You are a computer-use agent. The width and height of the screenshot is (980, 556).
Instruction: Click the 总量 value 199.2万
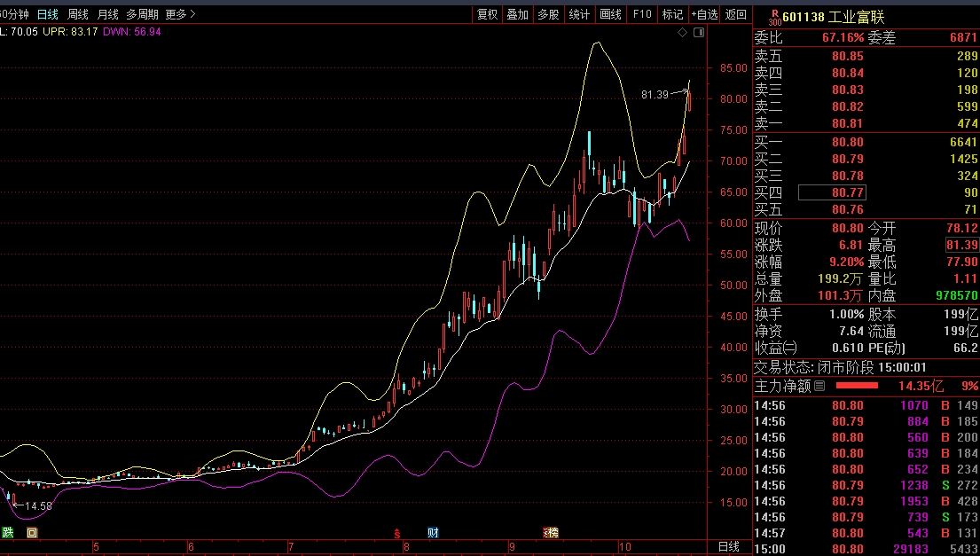pyautogui.click(x=840, y=278)
